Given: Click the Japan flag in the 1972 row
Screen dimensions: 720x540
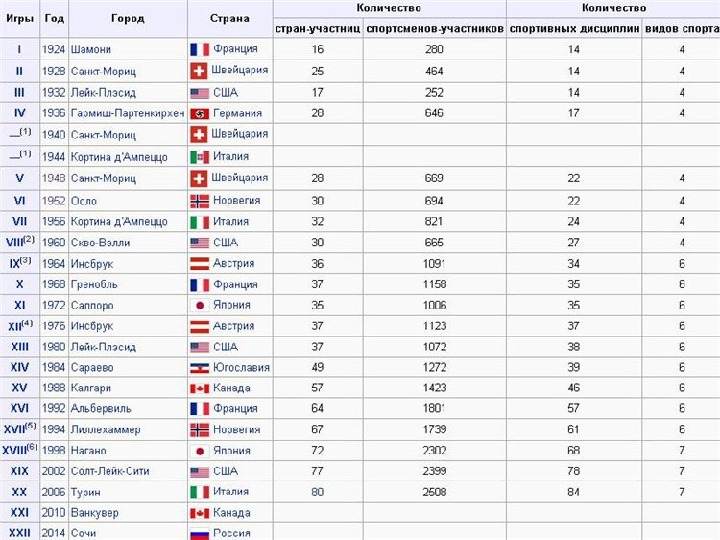Looking at the screenshot, I should tap(199, 305).
